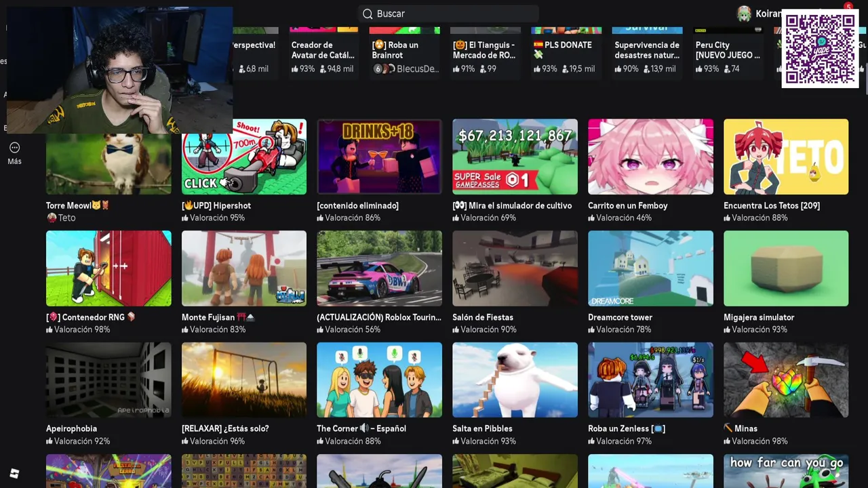Open the Dreamcore tower thumbnail

[x=650, y=268]
